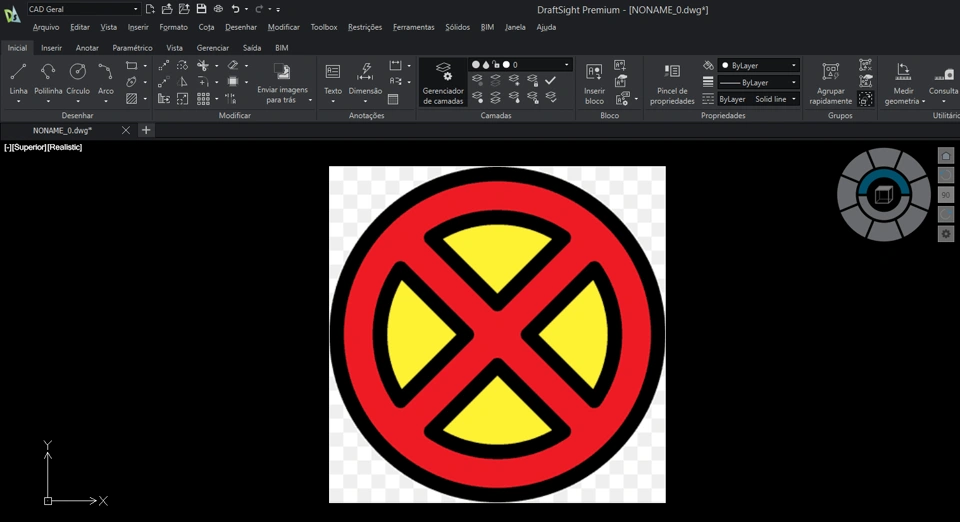Open the Ferramentas menu
This screenshot has width=960, height=522.
[413, 27]
